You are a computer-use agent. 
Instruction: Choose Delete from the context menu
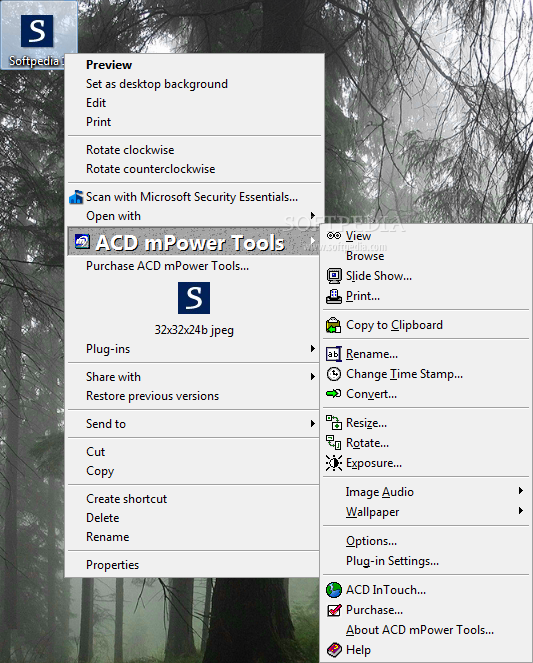[x=103, y=518]
